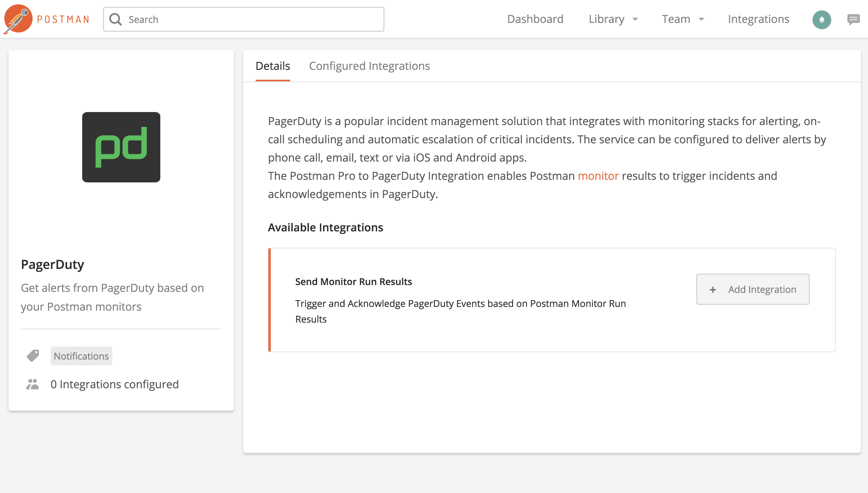Screen dimensions: 868x493
Task: Click the Notifications category tag
Action: pos(81,356)
